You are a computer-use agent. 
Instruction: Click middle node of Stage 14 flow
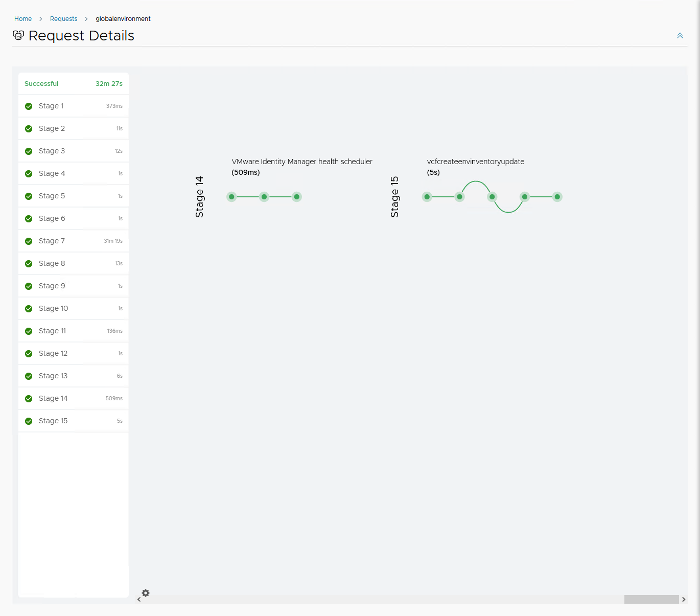click(264, 197)
